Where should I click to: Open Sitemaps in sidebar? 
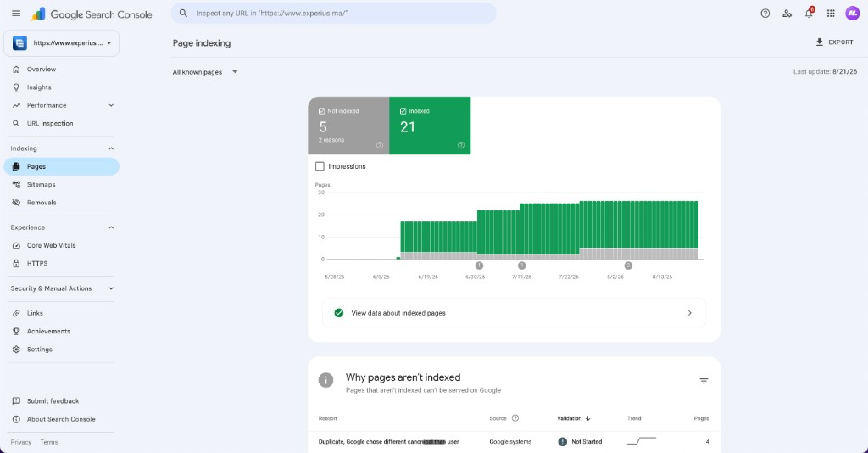click(61, 184)
